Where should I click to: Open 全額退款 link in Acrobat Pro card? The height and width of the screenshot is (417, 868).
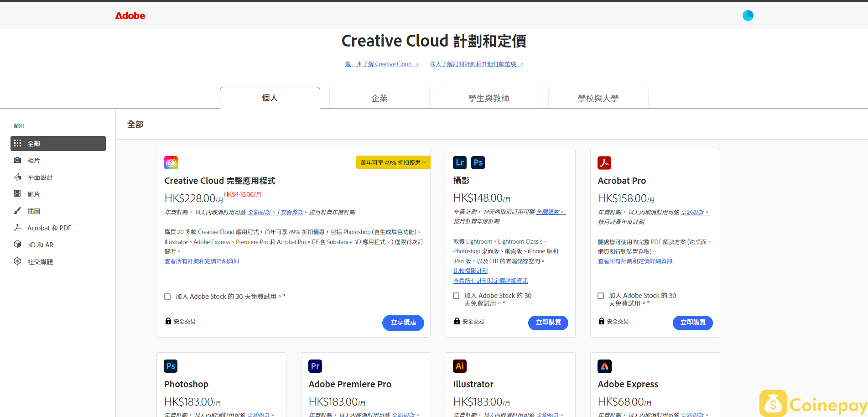[x=695, y=213]
